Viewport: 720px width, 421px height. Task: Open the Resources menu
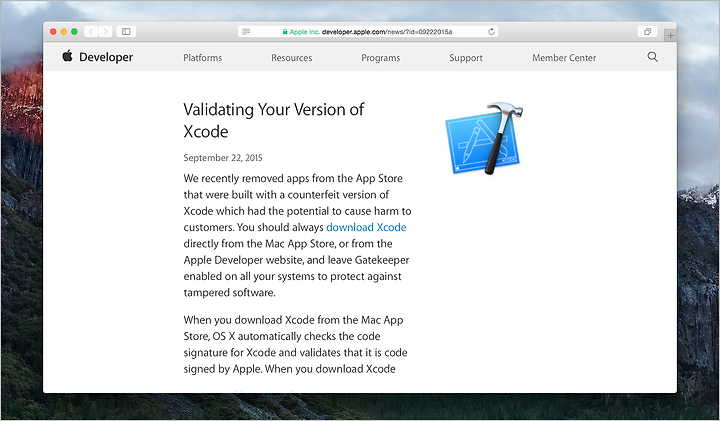pyautogui.click(x=292, y=58)
